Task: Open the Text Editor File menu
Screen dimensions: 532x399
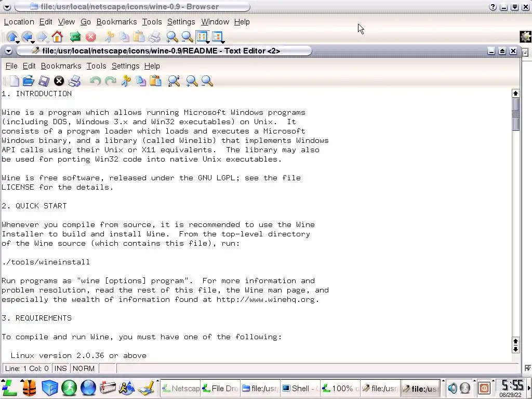Action: pos(11,66)
